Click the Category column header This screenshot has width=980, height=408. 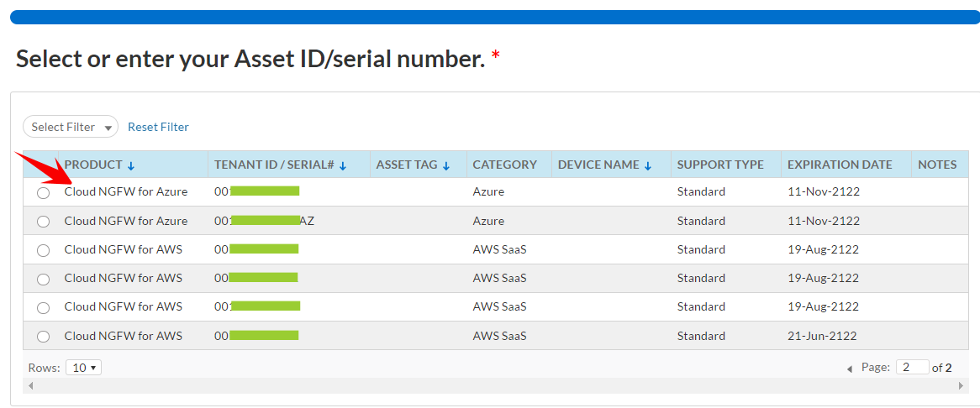(504, 165)
